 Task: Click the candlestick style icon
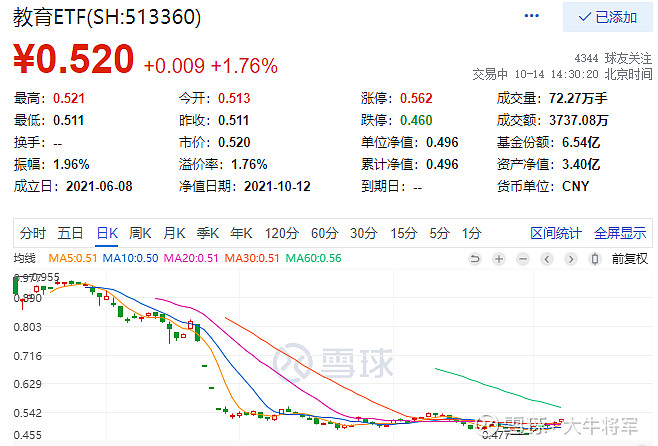[x=595, y=259]
